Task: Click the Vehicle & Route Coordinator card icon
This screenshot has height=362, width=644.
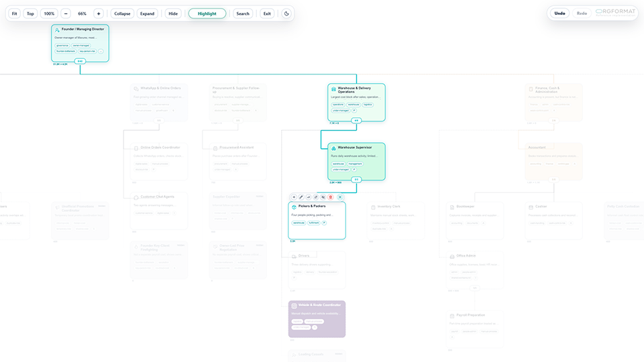Action: pos(294,306)
